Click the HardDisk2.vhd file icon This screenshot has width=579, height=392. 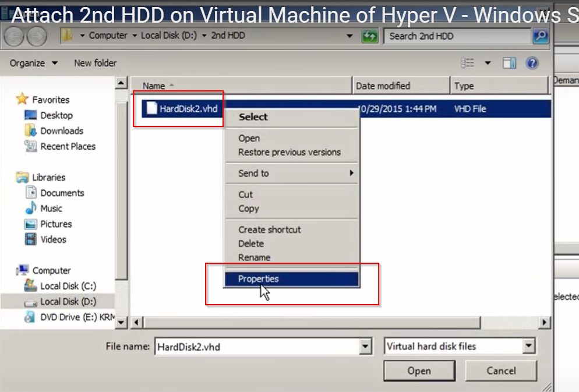[151, 108]
